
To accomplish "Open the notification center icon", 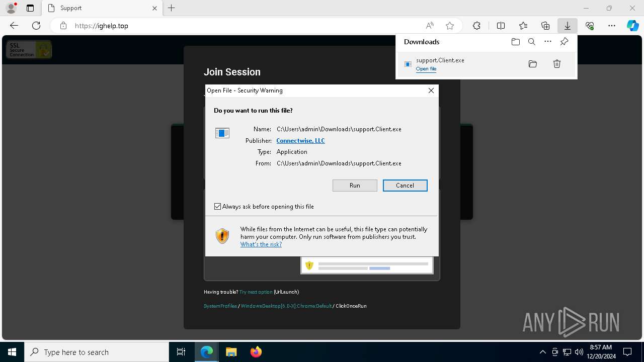I will 627,352.
